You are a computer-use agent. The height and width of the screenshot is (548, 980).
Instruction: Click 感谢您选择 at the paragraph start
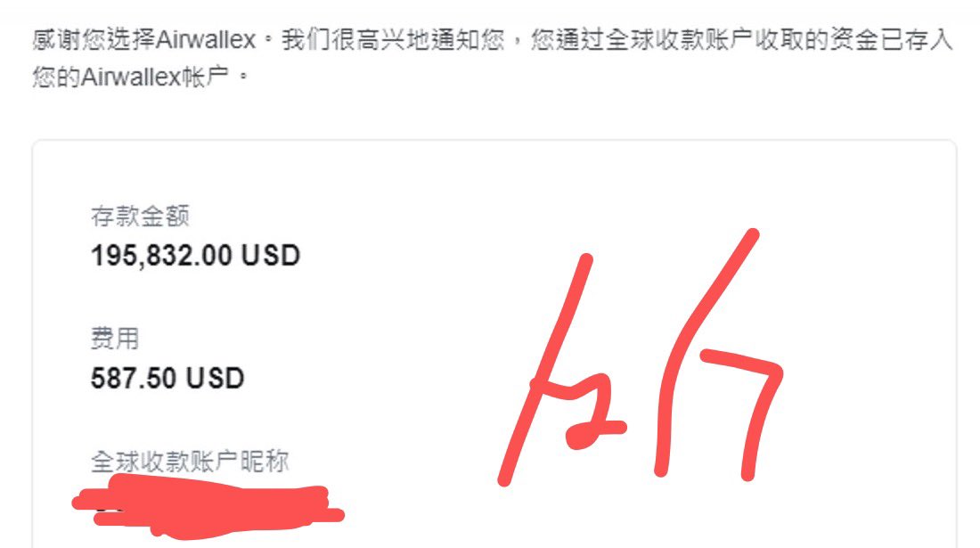click(x=94, y=40)
